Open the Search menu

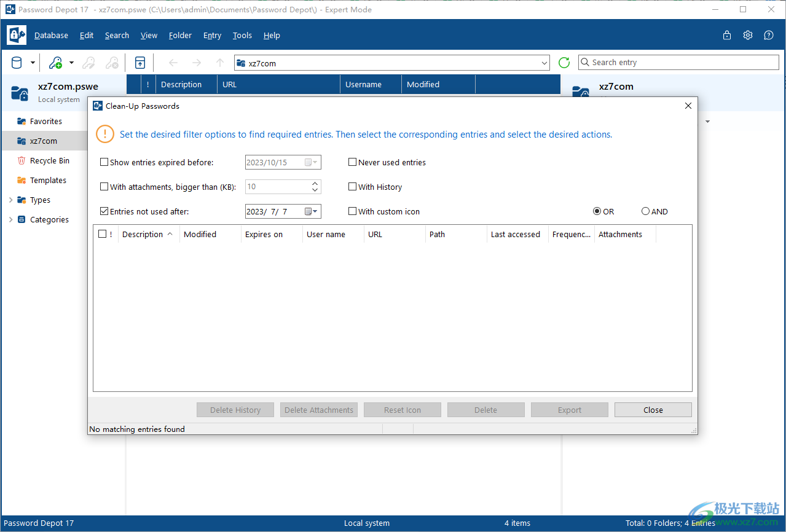coord(117,35)
